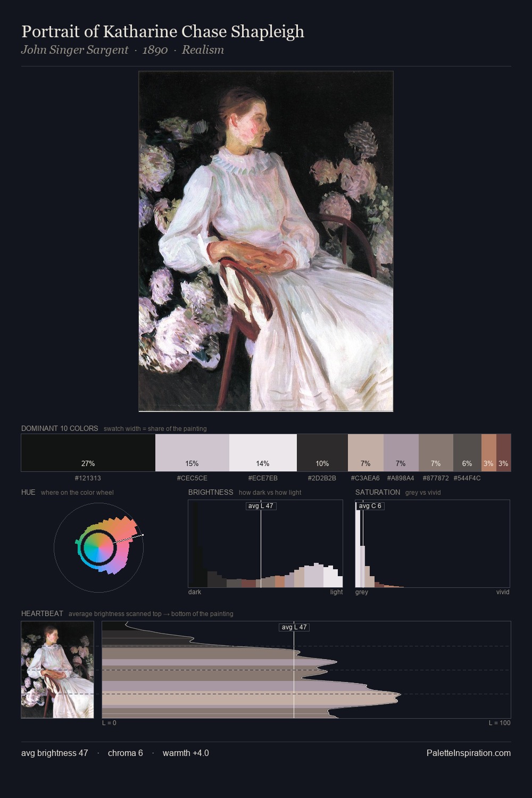The height and width of the screenshot is (798, 532).
Task: Click the BRIGHTNESS section heading
Action: [211, 492]
